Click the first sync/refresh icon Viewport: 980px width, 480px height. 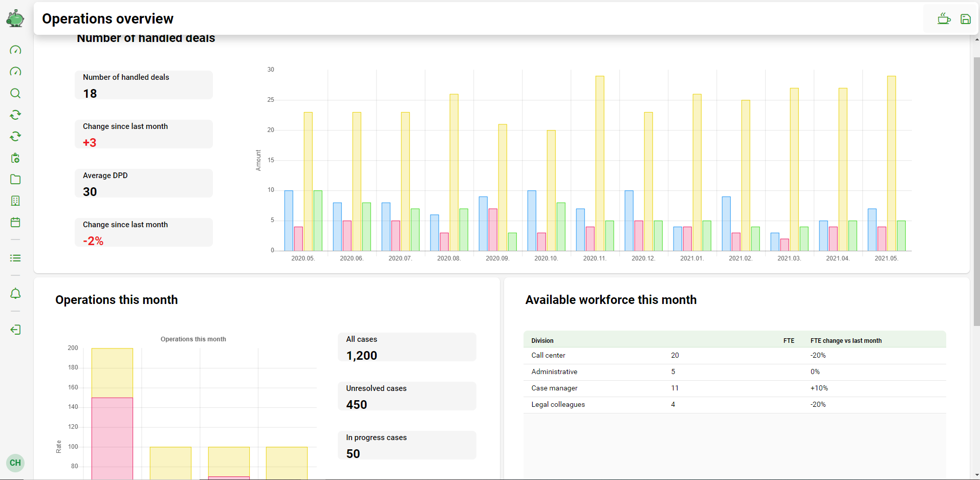pos(15,115)
